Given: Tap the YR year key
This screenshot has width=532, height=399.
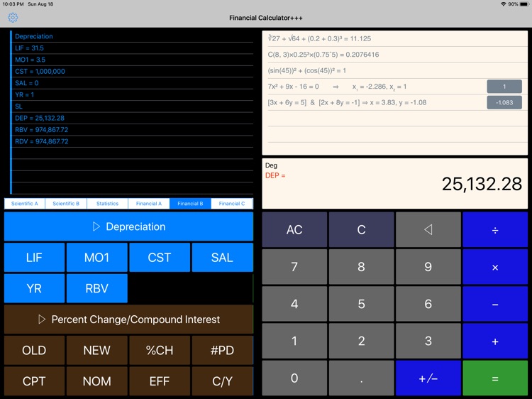Looking at the screenshot, I should click(x=34, y=288).
